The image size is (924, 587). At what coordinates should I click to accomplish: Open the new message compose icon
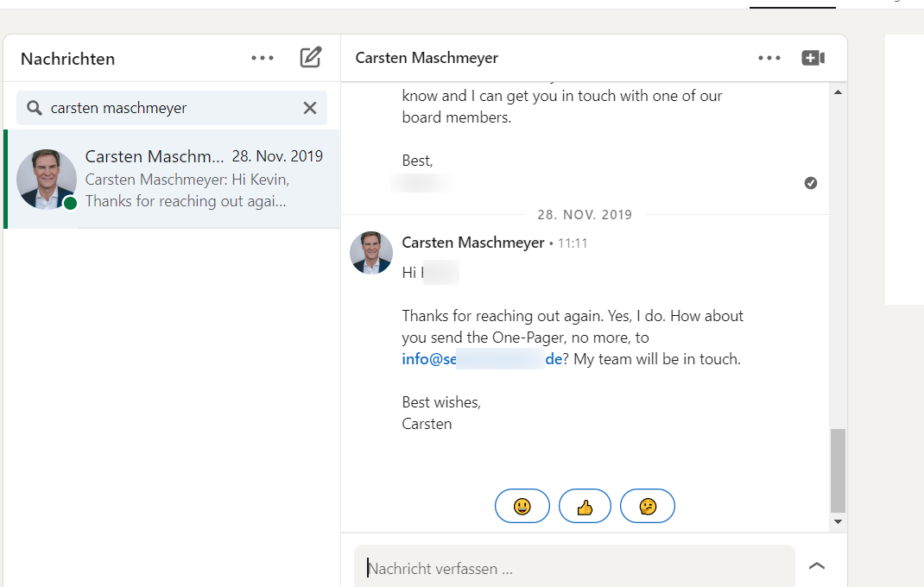(x=311, y=58)
